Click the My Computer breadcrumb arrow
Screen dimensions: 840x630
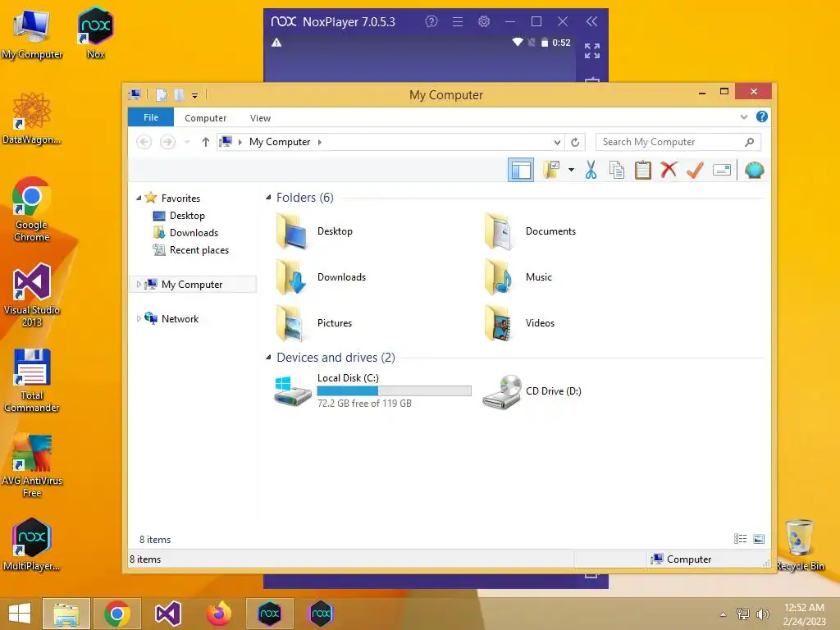coord(320,142)
